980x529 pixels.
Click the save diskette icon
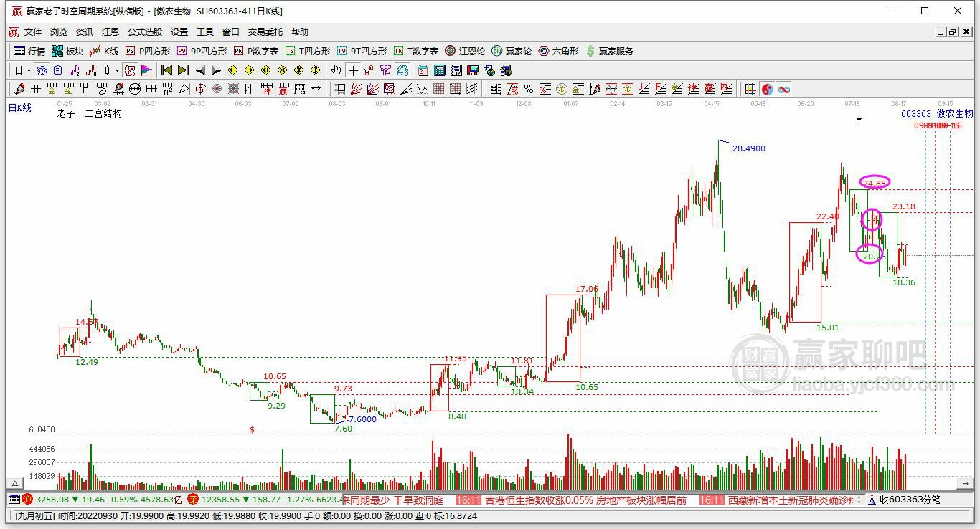point(473,70)
